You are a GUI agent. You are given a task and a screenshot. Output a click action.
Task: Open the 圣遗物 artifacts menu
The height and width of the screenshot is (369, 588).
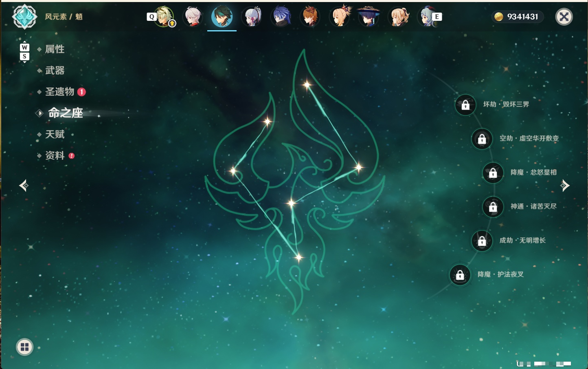click(59, 92)
